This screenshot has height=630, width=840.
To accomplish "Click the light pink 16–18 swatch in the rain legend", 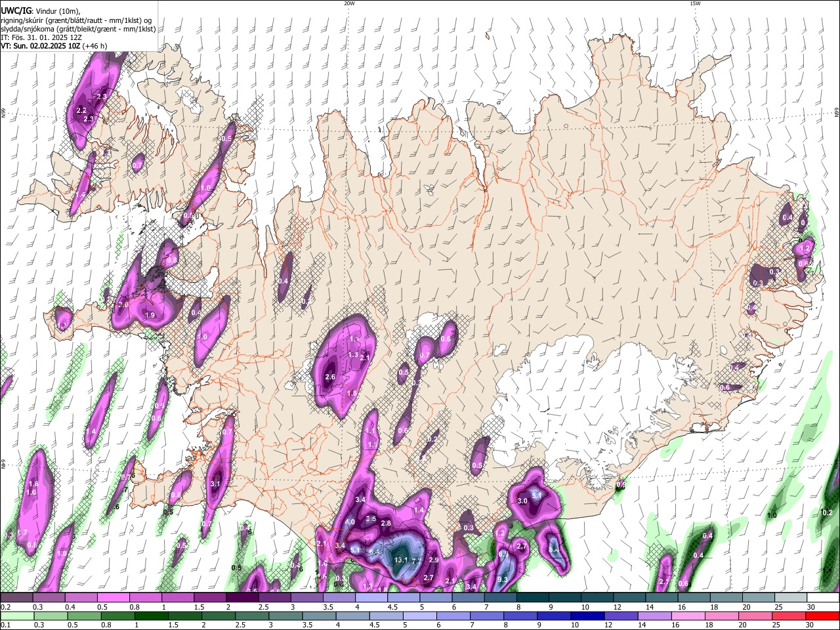I will pos(687,616).
